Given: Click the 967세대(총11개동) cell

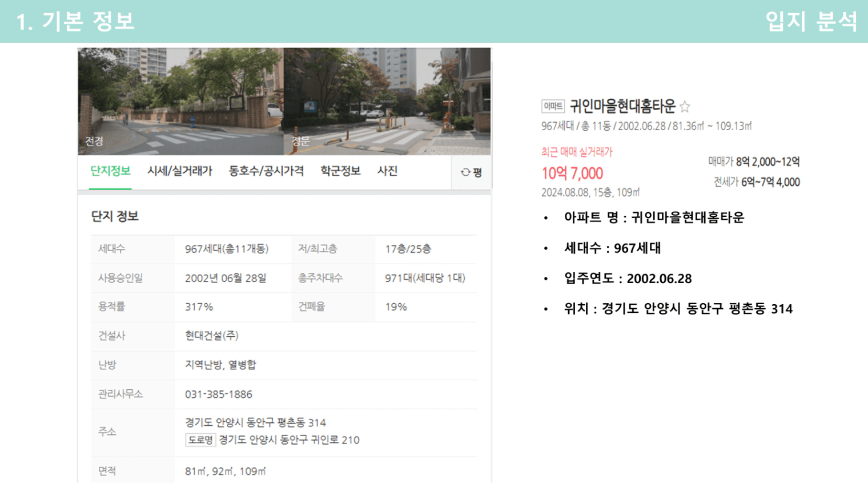Looking at the screenshot, I should pyautogui.click(x=227, y=249).
